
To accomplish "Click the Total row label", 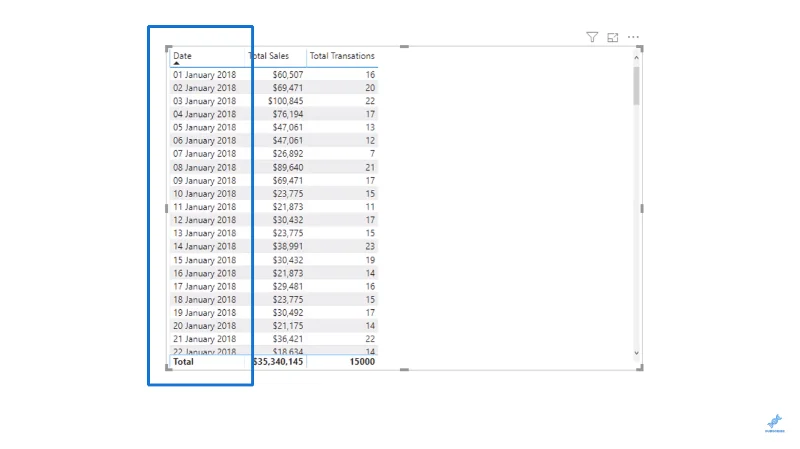I will coord(183,362).
